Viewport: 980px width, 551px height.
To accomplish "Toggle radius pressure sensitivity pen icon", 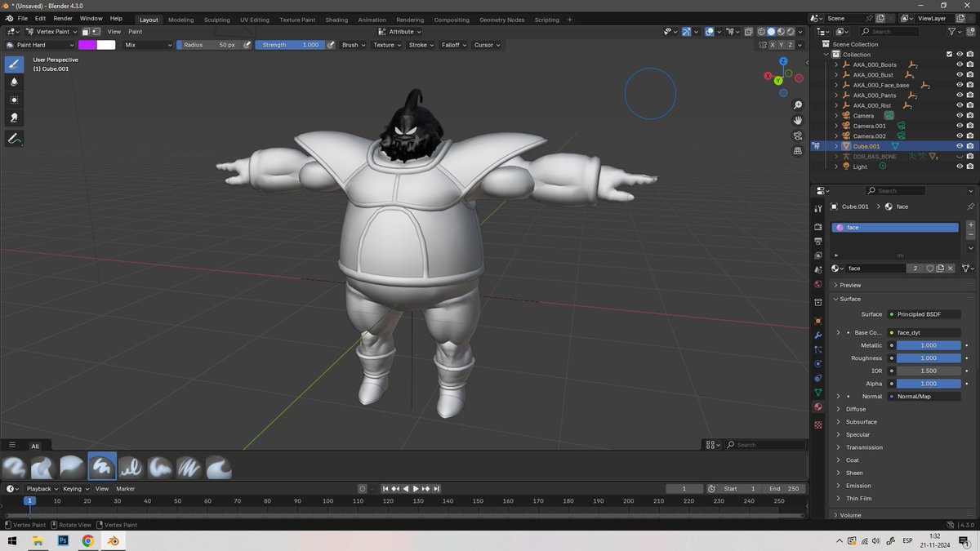I will point(245,45).
